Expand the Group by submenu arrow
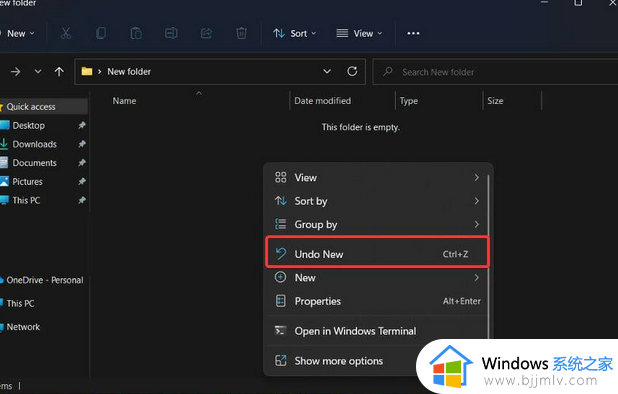The image size is (618, 394). (477, 224)
